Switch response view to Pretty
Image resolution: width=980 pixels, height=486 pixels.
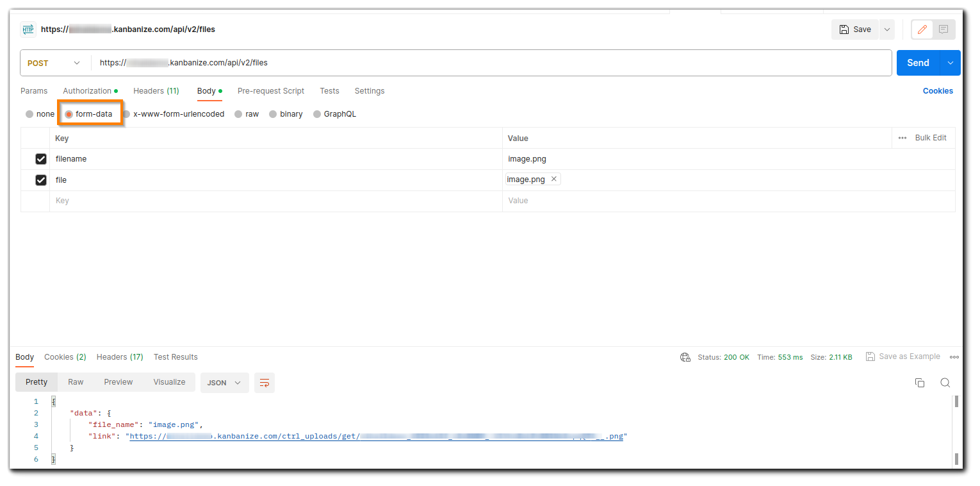pos(37,382)
